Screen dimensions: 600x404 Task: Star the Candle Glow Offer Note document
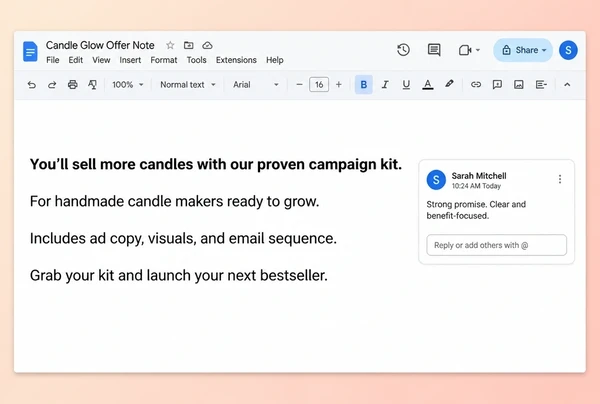pyautogui.click(x=170, y=46)
